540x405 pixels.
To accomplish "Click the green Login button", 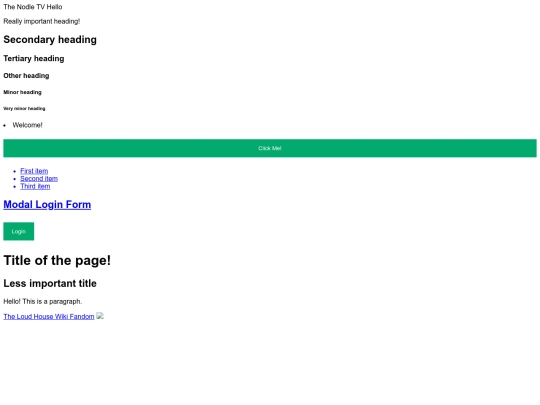I will point(19,231).
